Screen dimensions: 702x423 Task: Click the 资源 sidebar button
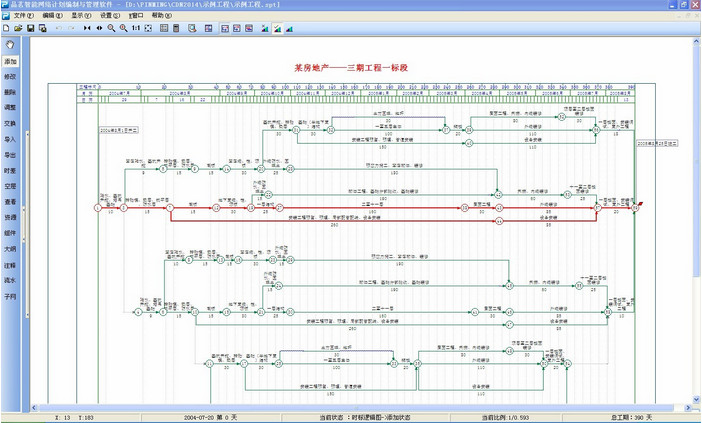10,217
